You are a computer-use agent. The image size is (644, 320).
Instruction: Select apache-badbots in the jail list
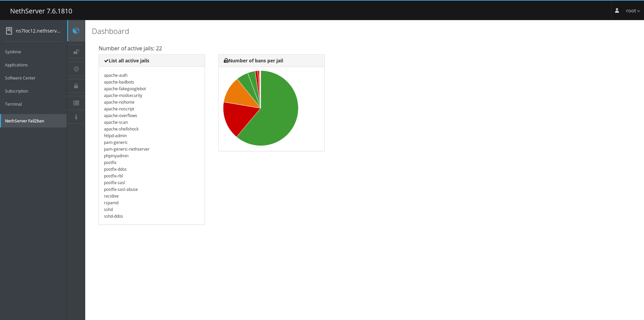click(x=119, y=82)
